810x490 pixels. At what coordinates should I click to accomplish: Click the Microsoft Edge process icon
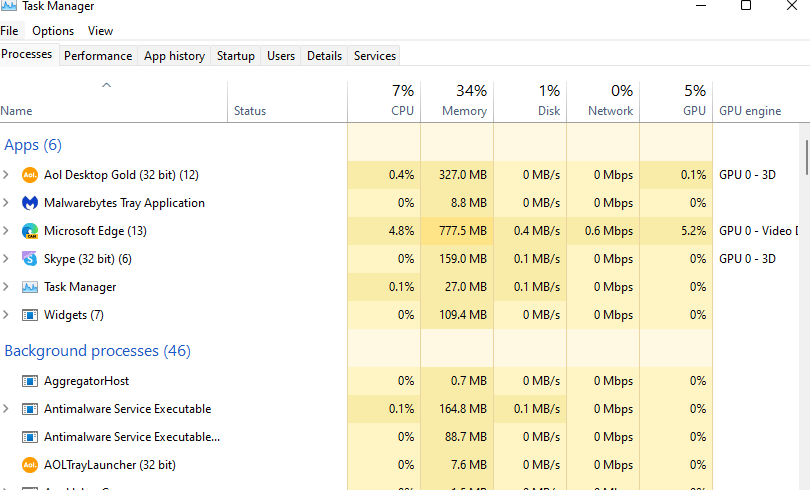pyautogui.click(x=30, y=231)
